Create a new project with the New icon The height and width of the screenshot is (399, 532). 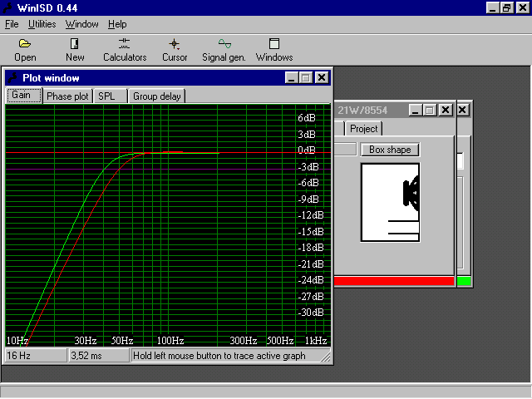[x=75, y=50]
